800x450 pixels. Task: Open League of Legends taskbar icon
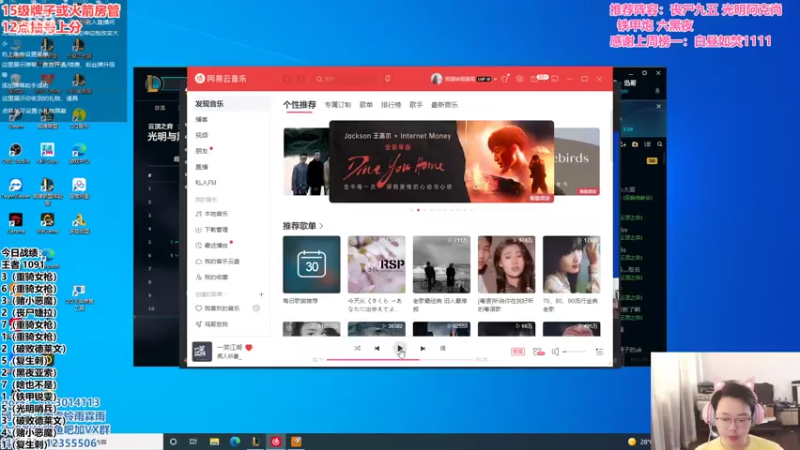(256, 442)
